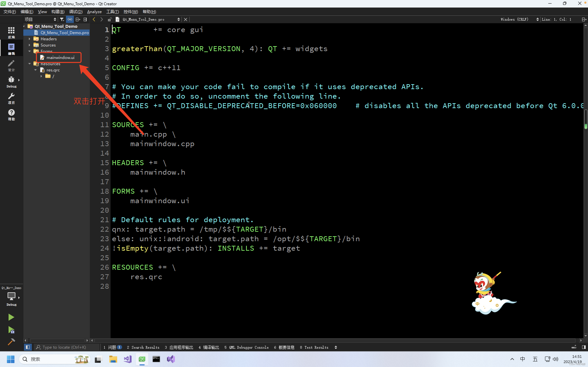This screenshot has width=588, height=367.
Task: Toggle right sidebar visibility button
Action: pos(584,347)
